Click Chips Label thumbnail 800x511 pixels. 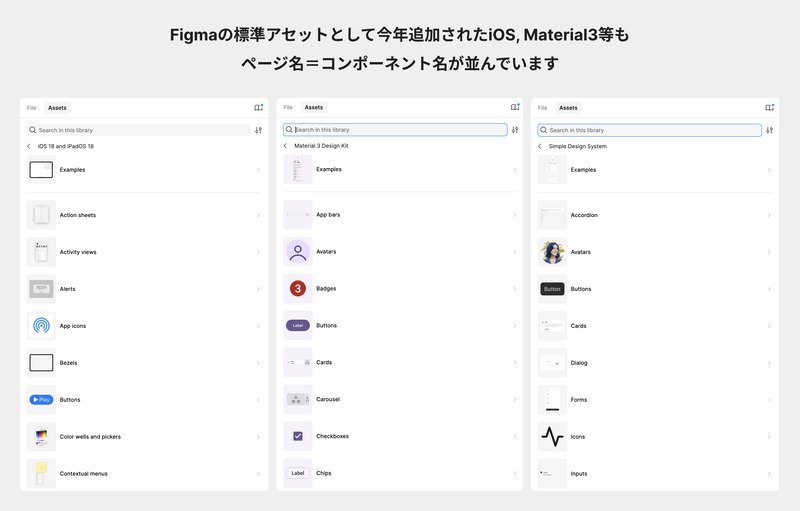click(x=298, y=473)
